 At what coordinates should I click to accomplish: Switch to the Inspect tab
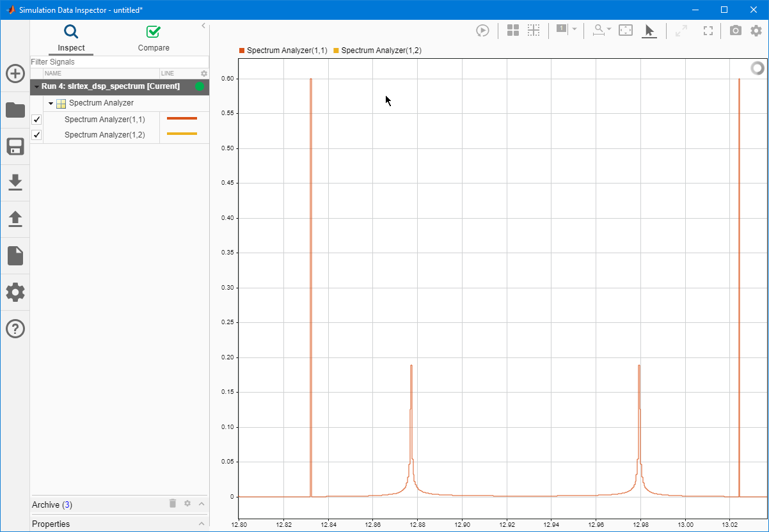[x=71, y=38]
